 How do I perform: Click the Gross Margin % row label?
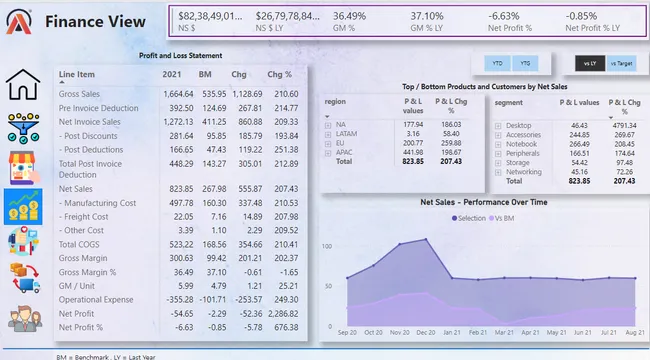pos(87,272)
